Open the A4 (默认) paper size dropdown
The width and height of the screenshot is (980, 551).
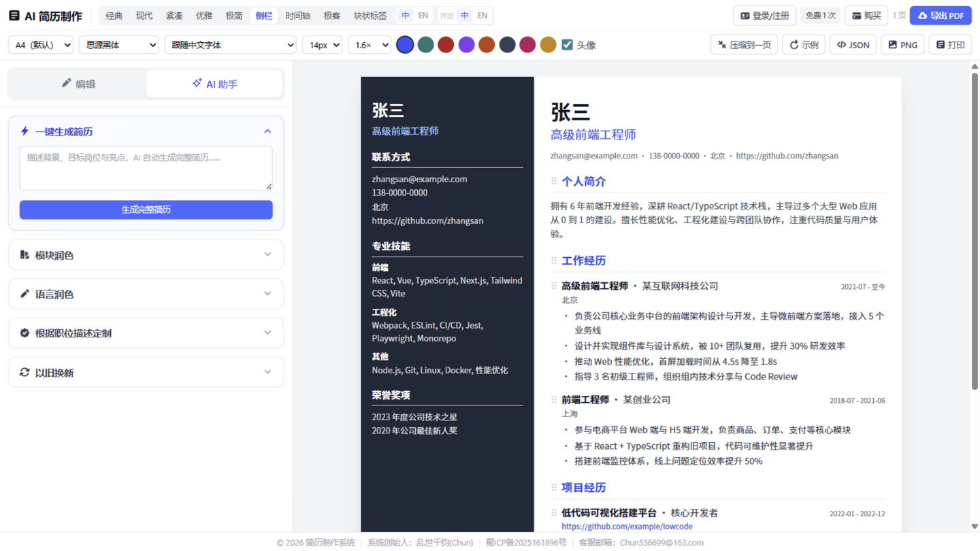[x=41, y=45]
